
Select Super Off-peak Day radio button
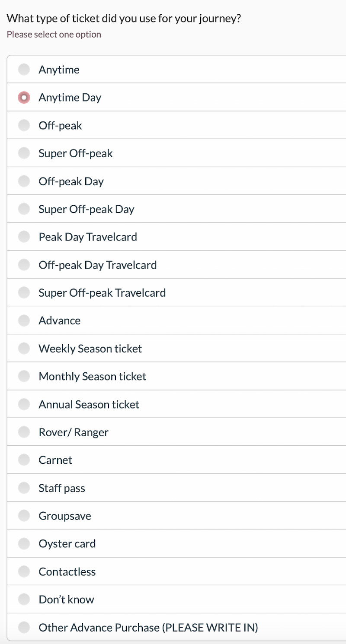24,209
